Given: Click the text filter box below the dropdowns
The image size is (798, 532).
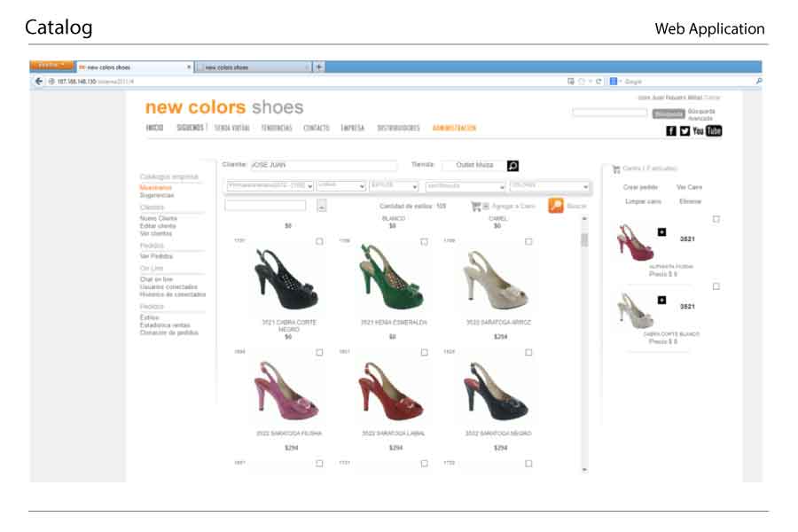Looking at the screenshot, I should (265, 205).
